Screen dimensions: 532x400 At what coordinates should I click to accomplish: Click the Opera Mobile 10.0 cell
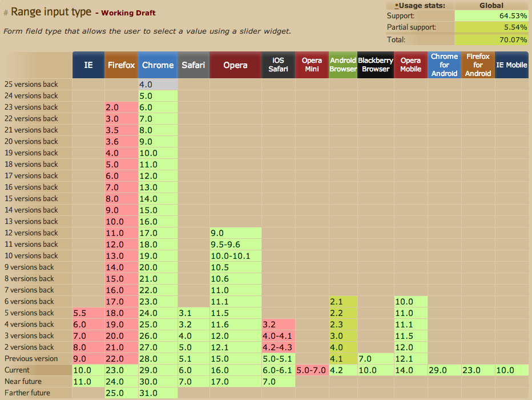click(410, 302)
